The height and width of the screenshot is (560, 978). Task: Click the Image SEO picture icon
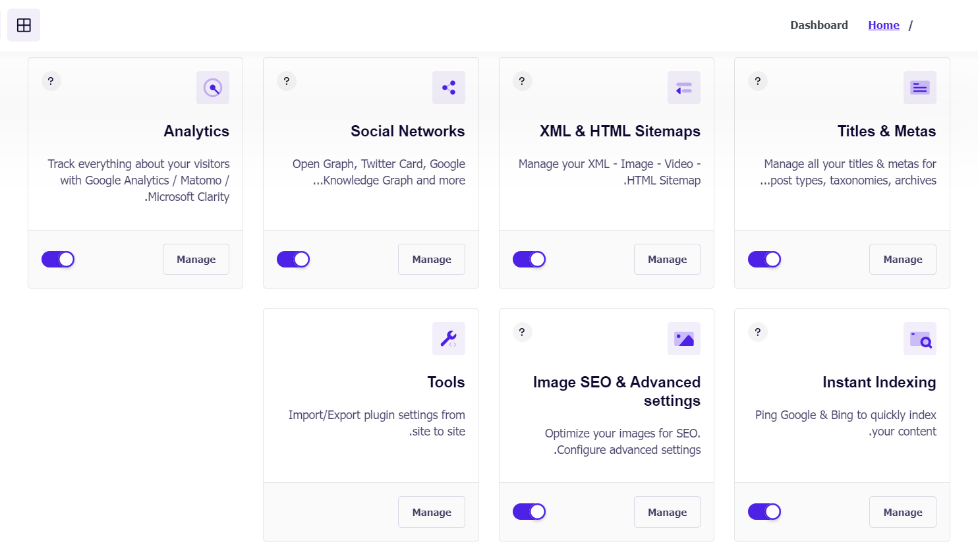point(684,339)
